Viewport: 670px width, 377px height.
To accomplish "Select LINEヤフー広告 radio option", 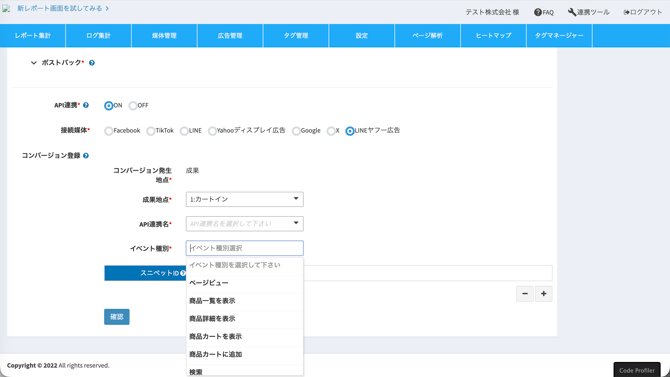I will coord(350,131).
